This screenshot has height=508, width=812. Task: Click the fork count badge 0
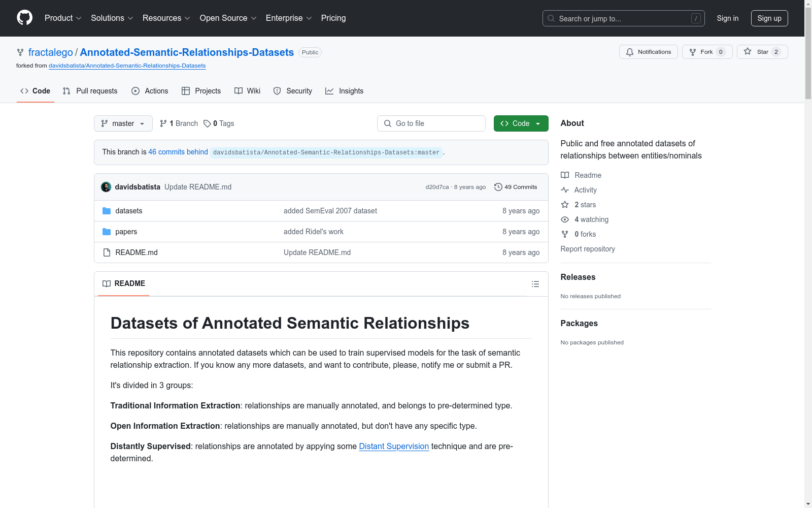coord(721,52)
